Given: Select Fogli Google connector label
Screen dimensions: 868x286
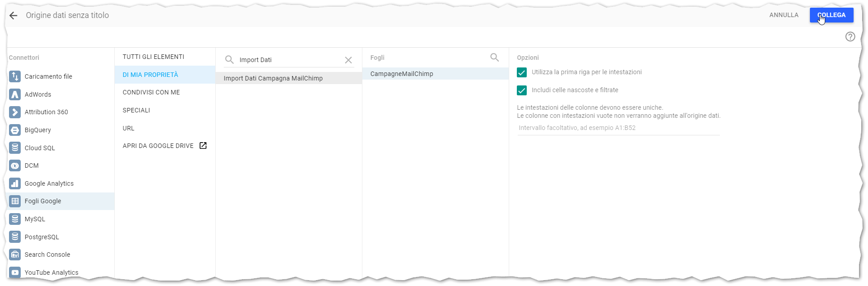Looking at the screenshot, I should click(x=43, y=201).
